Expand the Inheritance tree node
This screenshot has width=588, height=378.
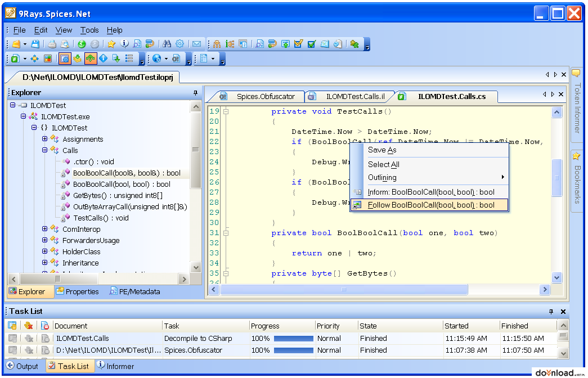[44, 263]
